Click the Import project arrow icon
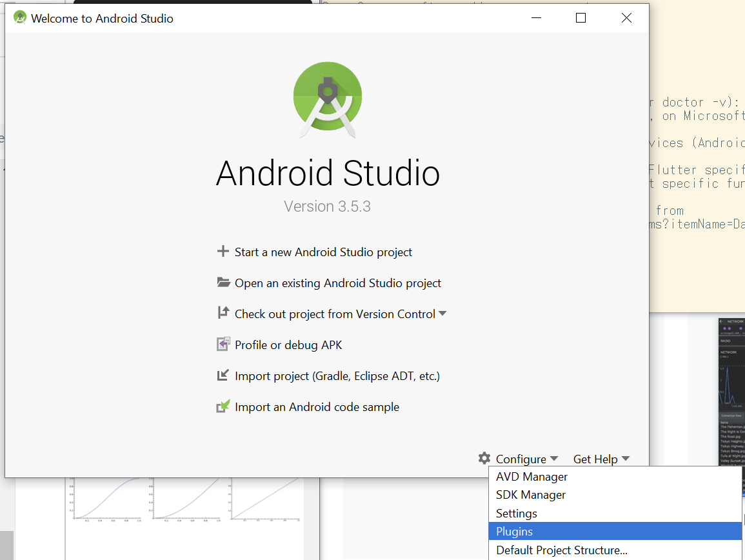Screen dimensions: 745x560 pos(223,375)
